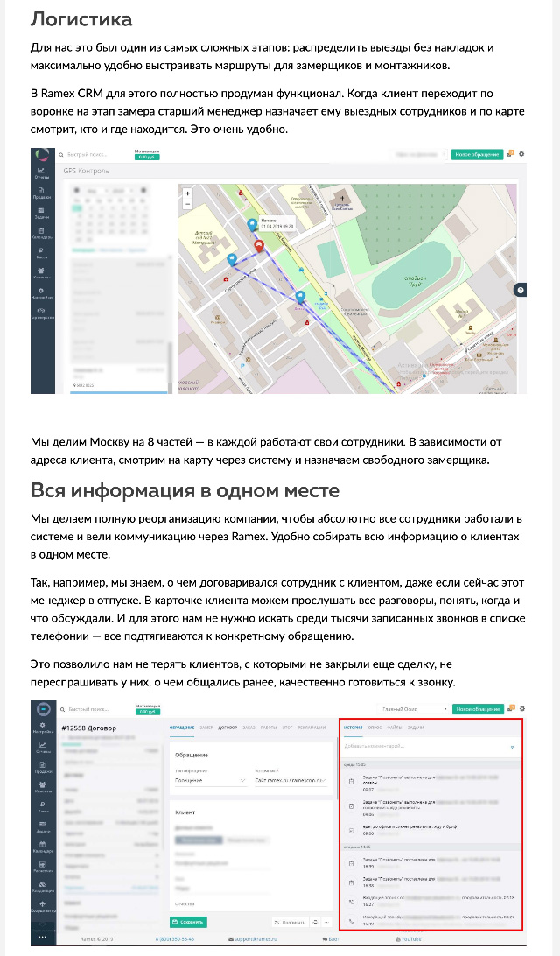This screenshot has height=956, width=560.
Task: Open settings gear in GPS Контроль header
Action: (x=521, y=154)
